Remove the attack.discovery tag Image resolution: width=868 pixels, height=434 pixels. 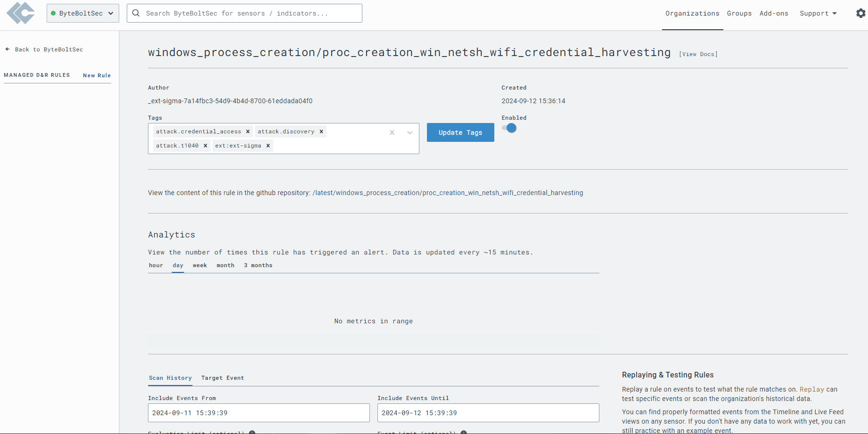click(321, 131)
